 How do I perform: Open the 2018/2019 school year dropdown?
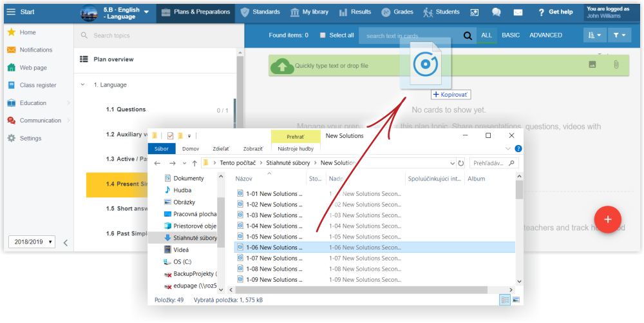[x=32, y=242]
